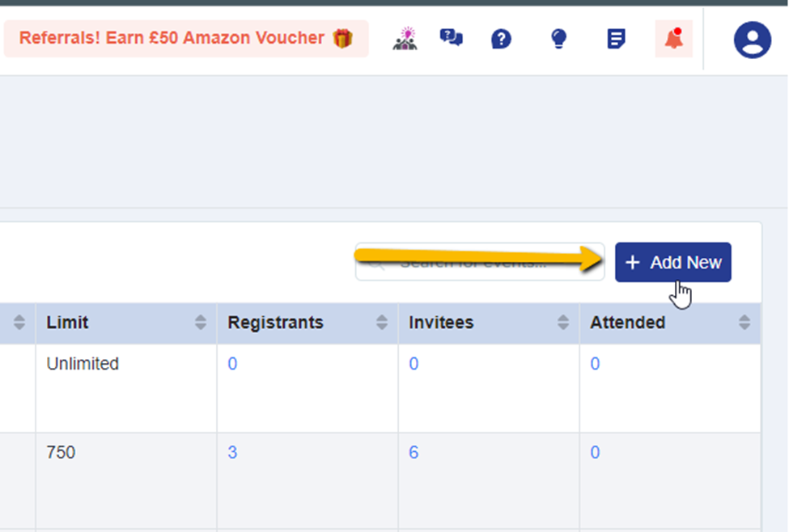
Task: Open the 6 invitees link in the second row
Action: point(414,452)
